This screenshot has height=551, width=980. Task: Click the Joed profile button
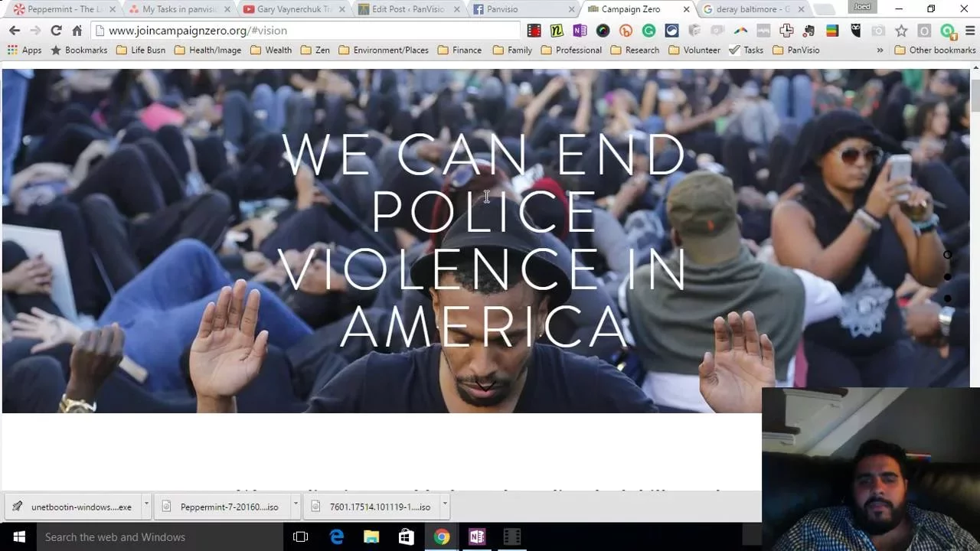862,8
